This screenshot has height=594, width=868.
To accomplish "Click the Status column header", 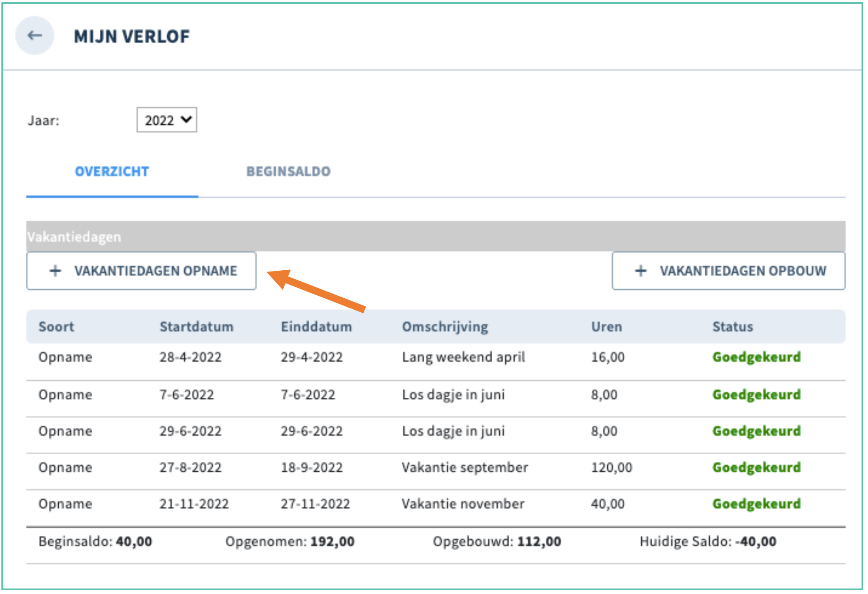I will (x=733, y=327).
